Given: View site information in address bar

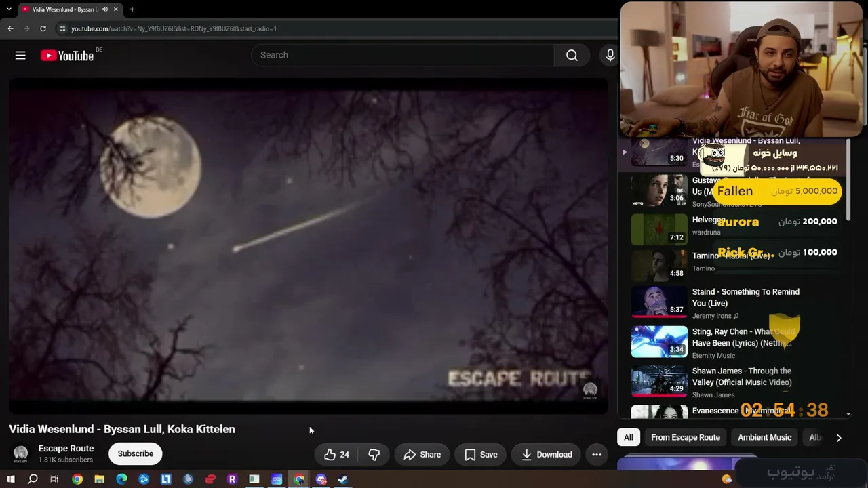Looking at the screenshot, I should coord(62,28).
